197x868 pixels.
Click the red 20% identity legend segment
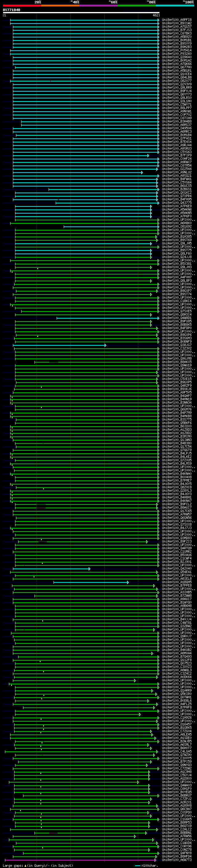22,6
